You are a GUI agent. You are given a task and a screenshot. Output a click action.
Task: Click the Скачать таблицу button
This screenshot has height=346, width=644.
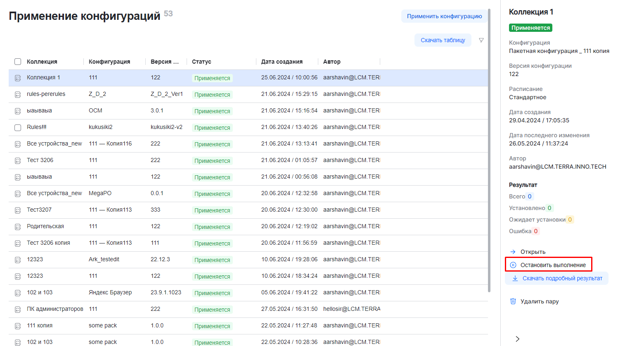(x=443, y=40)
